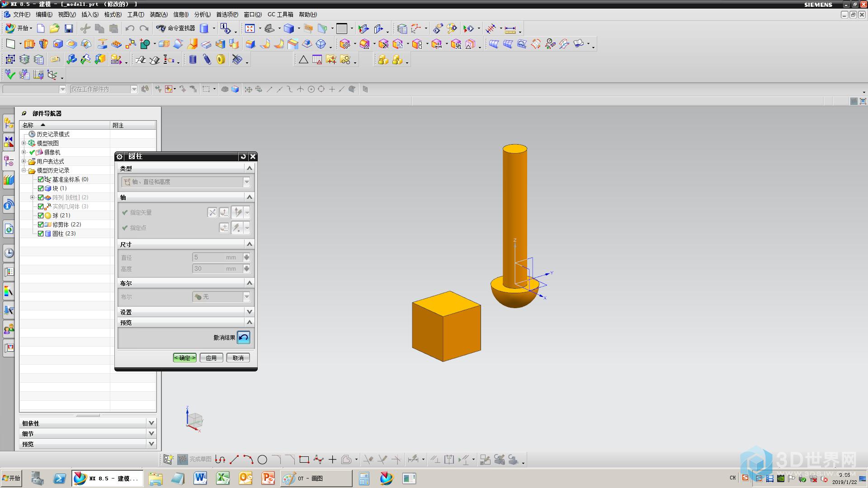Click the Reverse vector direction icon
Image resolution: width=868 pixels, height=488 pixels.
[x=212, y=212]
